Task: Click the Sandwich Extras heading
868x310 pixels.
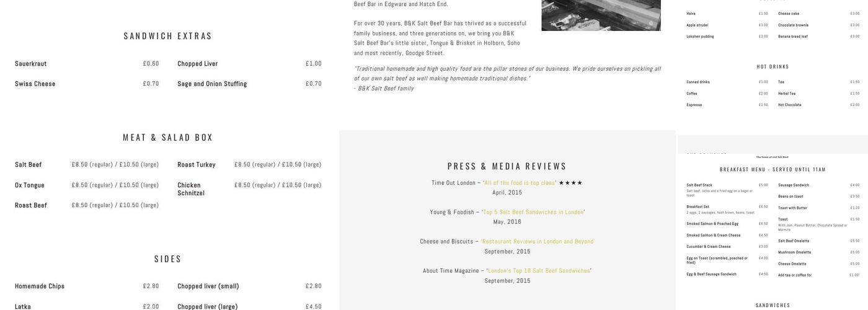Action: 168,36
